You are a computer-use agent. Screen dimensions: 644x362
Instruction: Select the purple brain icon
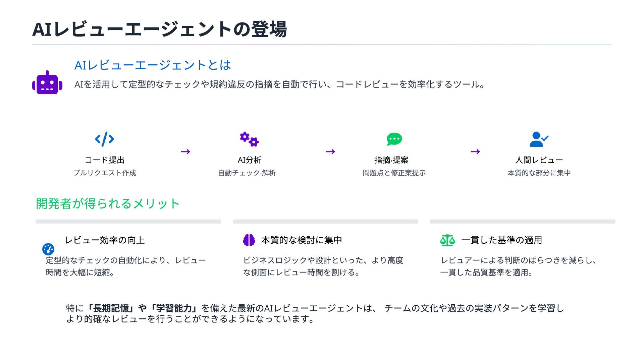(249, 240)
